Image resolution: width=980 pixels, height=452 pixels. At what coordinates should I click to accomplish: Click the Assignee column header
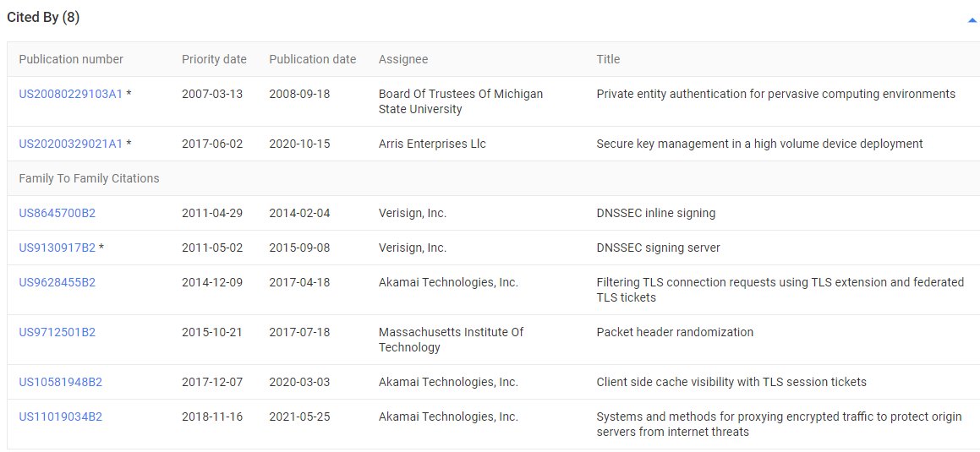pyautogui.click(x=402, y=59)
